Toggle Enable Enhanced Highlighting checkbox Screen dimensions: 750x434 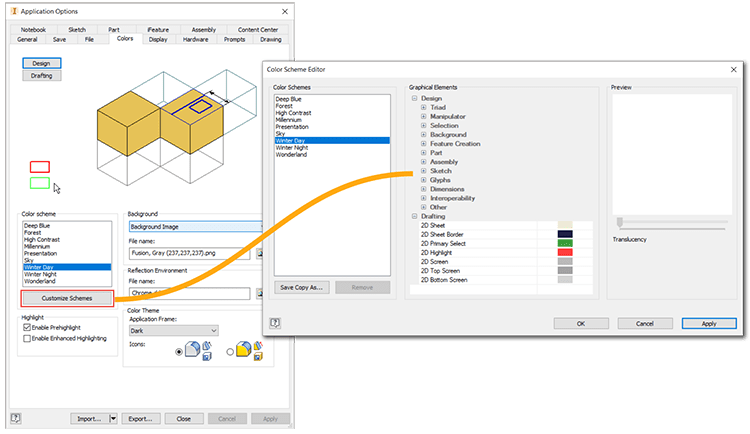click(x=27, y=338)
